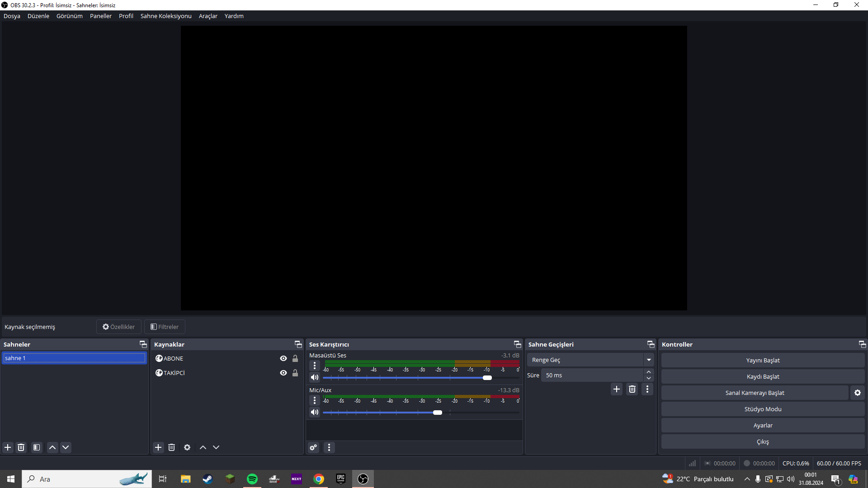Mute Mic/Aux audio
This screenshot has width=868, height=488.
click(x=315, y=412)
